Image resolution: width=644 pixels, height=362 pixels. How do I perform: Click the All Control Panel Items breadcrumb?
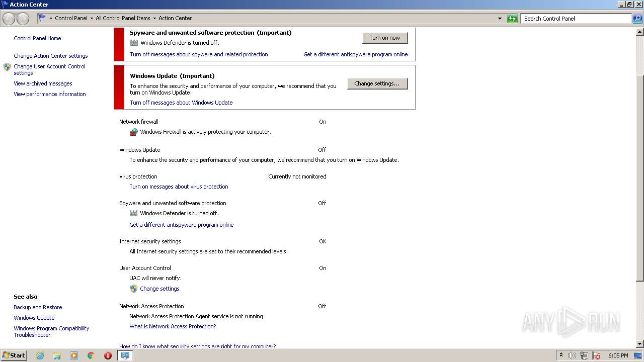(x=123, y=18)
